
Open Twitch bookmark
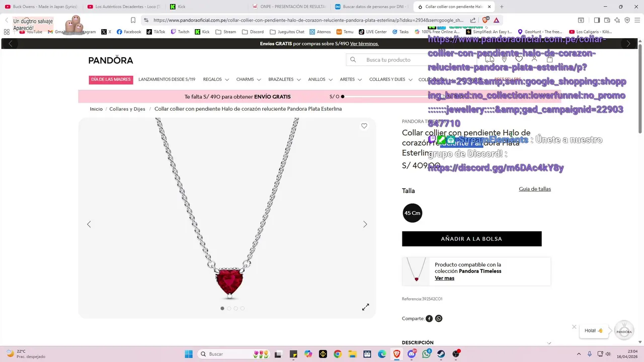[180, 32]
